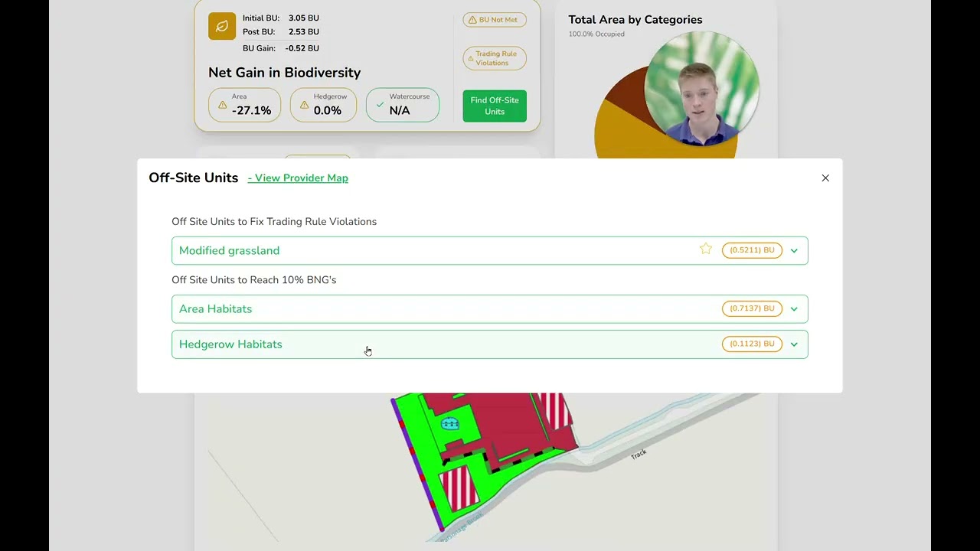
Task: Click the BU Not Met warning badge
Action: [x=495, y=20]
